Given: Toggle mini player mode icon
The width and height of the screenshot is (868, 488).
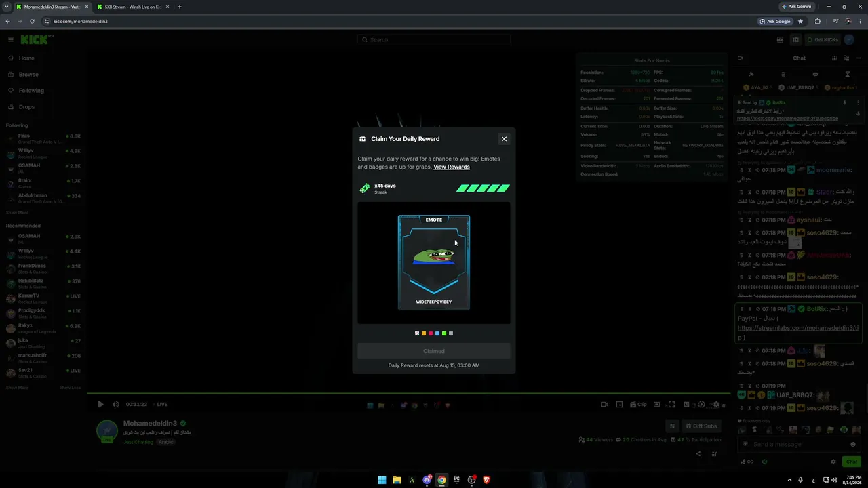Looking at the screenshot, I should tap(619, 405).
